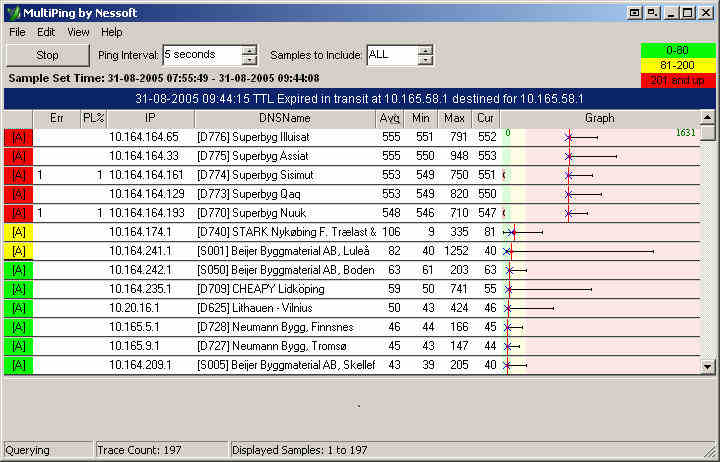Click the latency graph for Beijer Byggmaterial Luleå

tap(601, 251)
